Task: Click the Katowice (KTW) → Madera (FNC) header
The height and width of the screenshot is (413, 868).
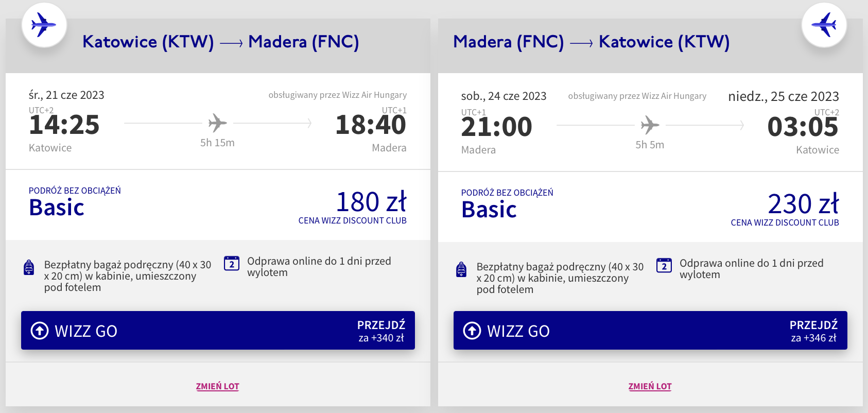Action: tap(220, 42)
